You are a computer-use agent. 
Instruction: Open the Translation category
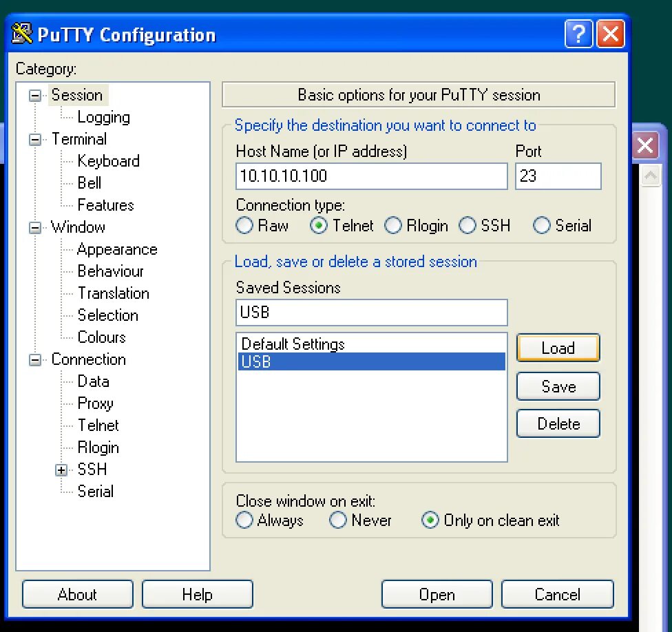114,293
